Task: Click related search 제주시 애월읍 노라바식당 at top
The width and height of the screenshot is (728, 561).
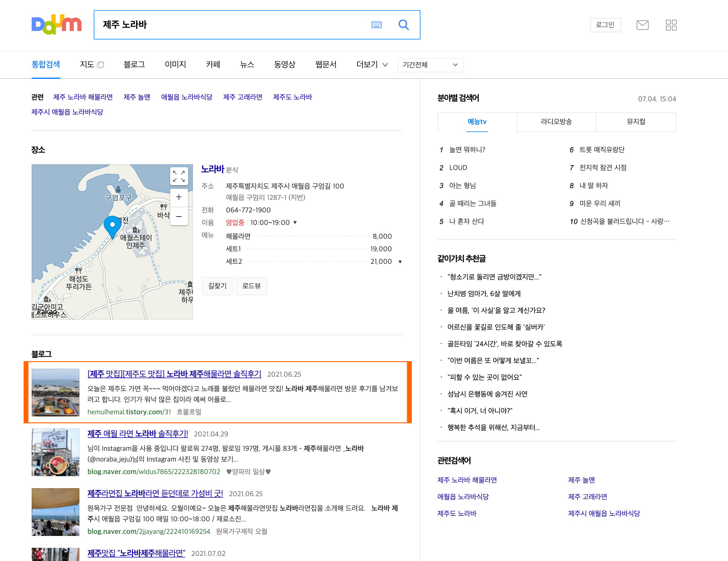Action: click(x=67, y=112)
